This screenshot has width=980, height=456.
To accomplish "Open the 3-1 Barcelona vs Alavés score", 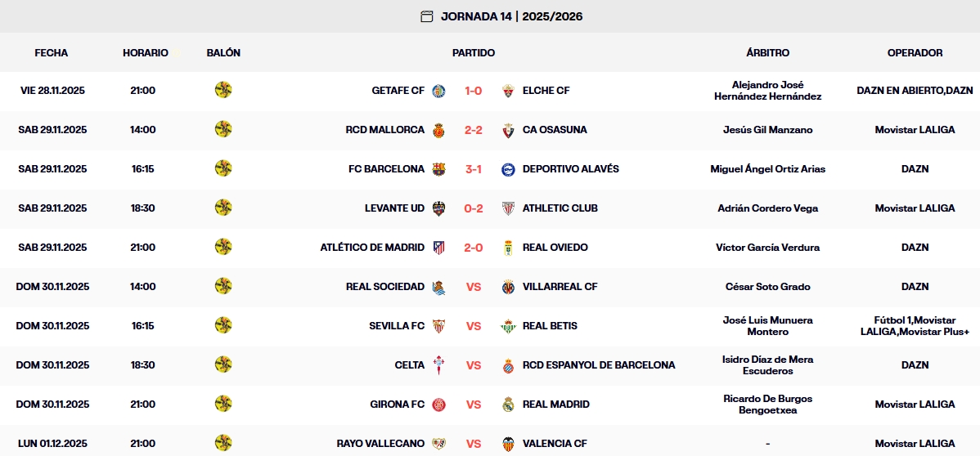I will (474, 169).
